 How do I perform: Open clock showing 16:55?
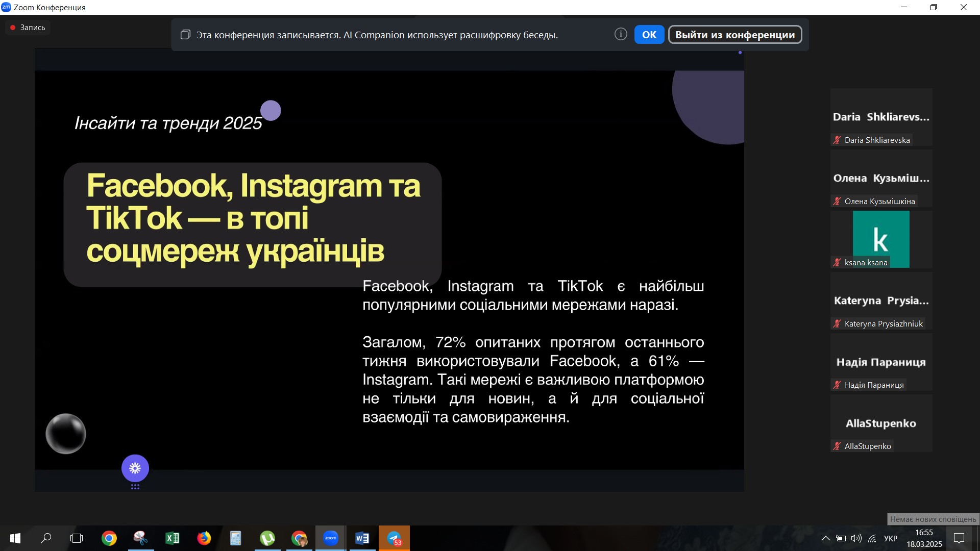point(924,538)
